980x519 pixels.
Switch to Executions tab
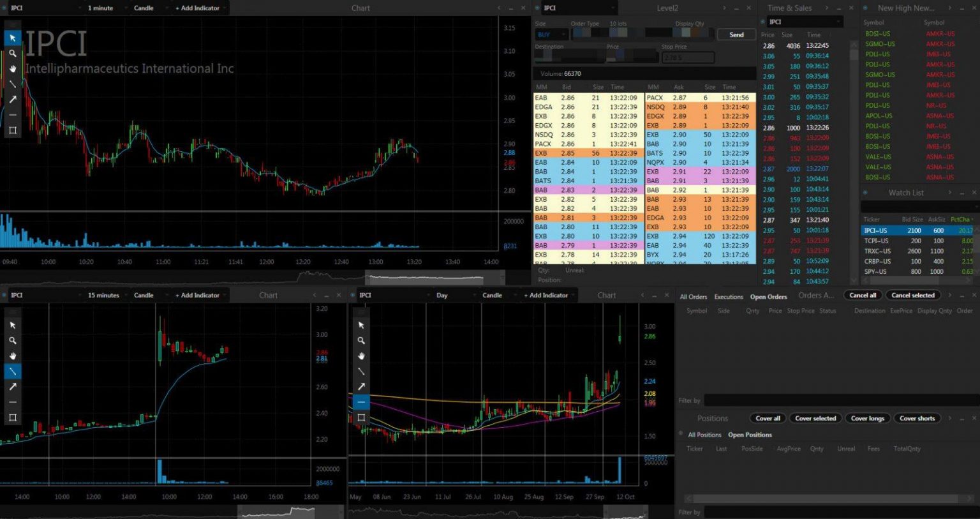click(x=729, y=297)
